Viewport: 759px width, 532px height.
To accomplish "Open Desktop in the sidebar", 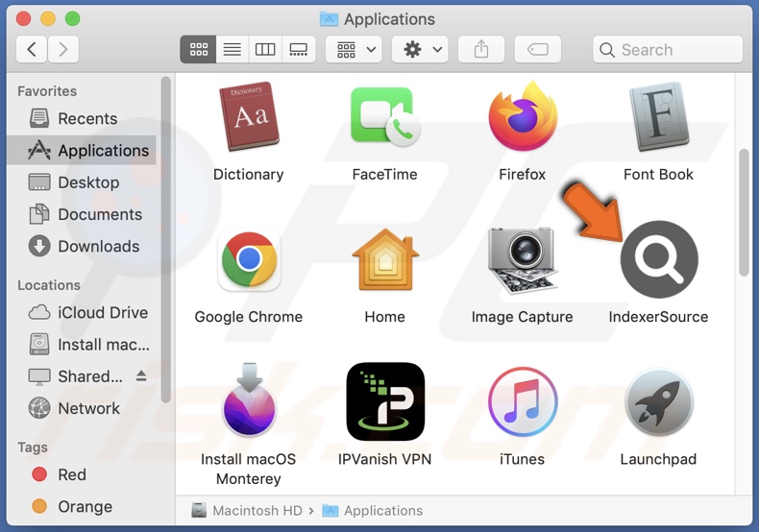I will point(82,182).
